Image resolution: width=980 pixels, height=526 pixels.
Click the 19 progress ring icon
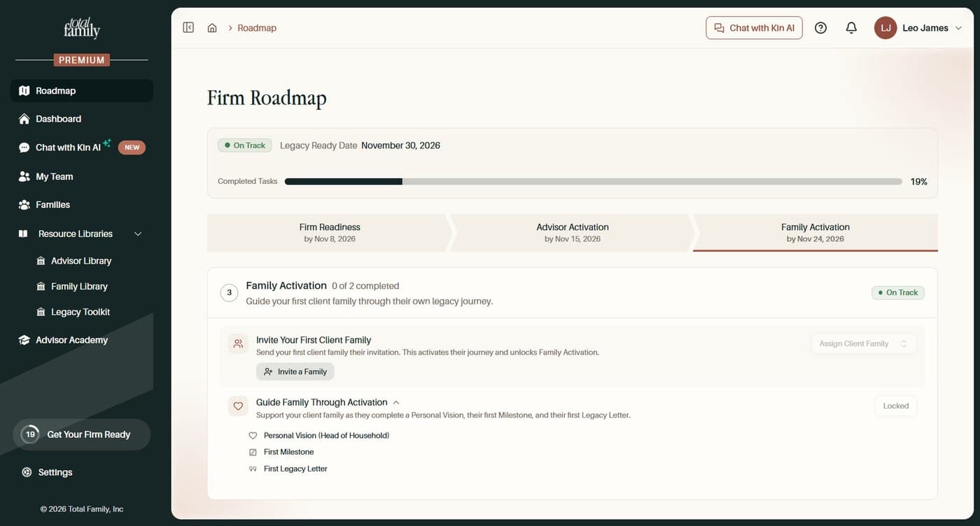tap(30, 434)
